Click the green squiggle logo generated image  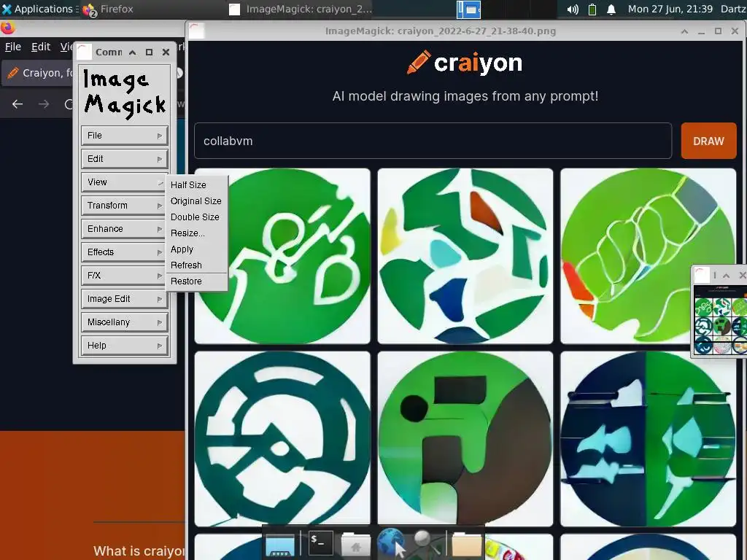(x=282, y=256)
